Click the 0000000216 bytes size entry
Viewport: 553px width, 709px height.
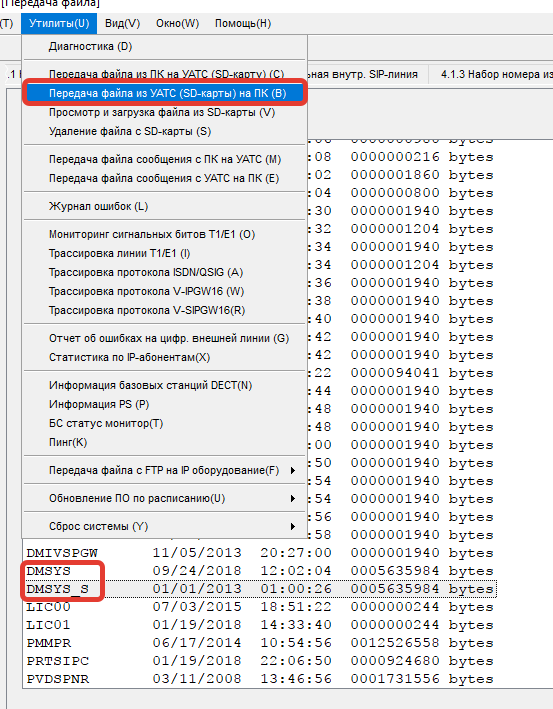[x=422, y=157]
